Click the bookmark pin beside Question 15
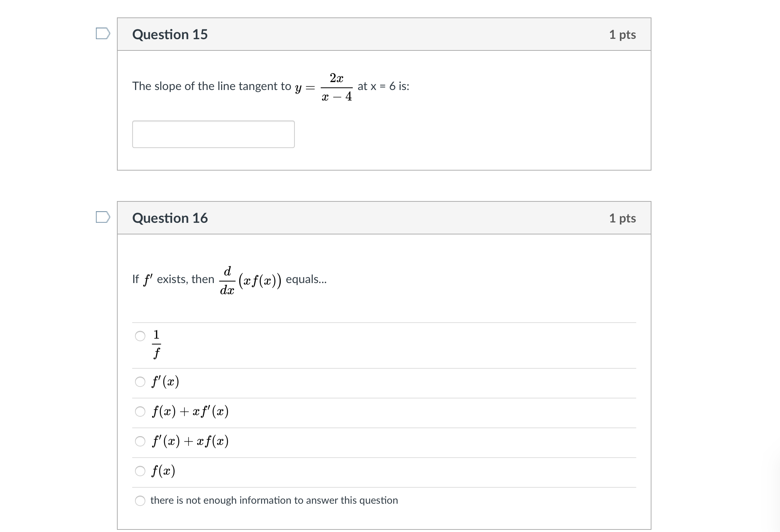The height and width of the screenshot is (532, 780). tap(103, 34)
